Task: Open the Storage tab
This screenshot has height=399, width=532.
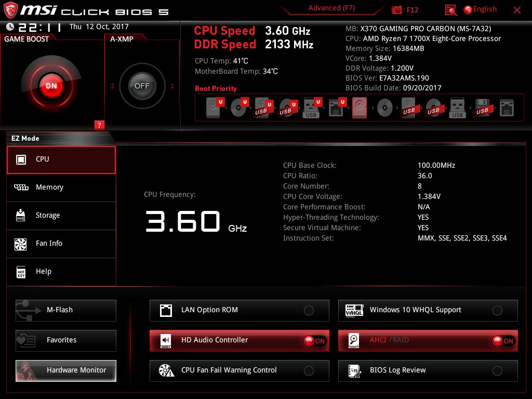Action: click(61, 216)
